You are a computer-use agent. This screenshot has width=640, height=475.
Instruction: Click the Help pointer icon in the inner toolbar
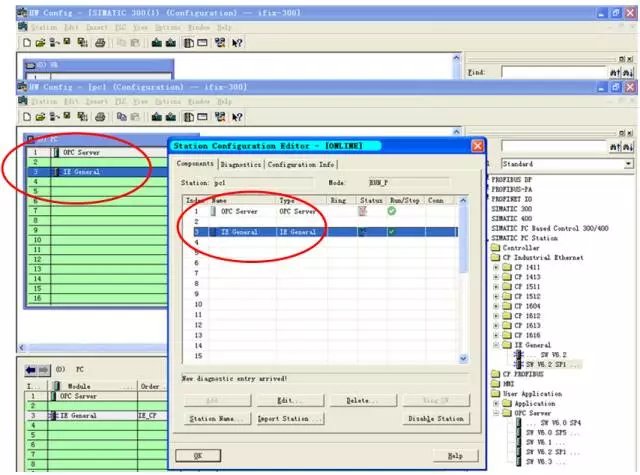237,117
